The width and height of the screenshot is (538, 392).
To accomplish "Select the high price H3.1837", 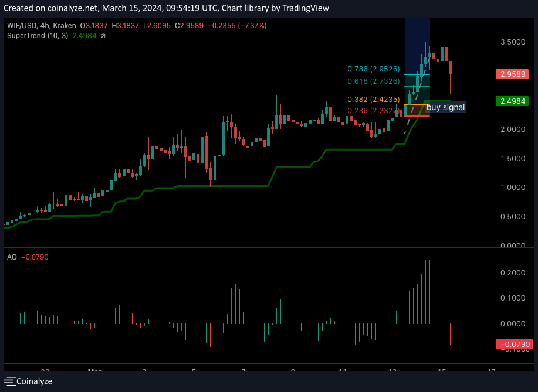I will click(x=125, y=26).
